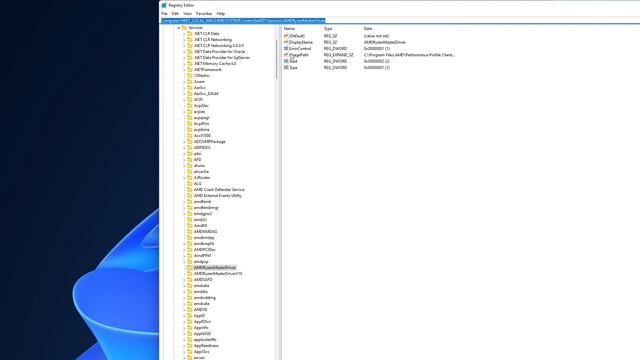Select the AMDRyzenMasterDriverV19 key
This screenshot has width=640, height=360.
218,274
